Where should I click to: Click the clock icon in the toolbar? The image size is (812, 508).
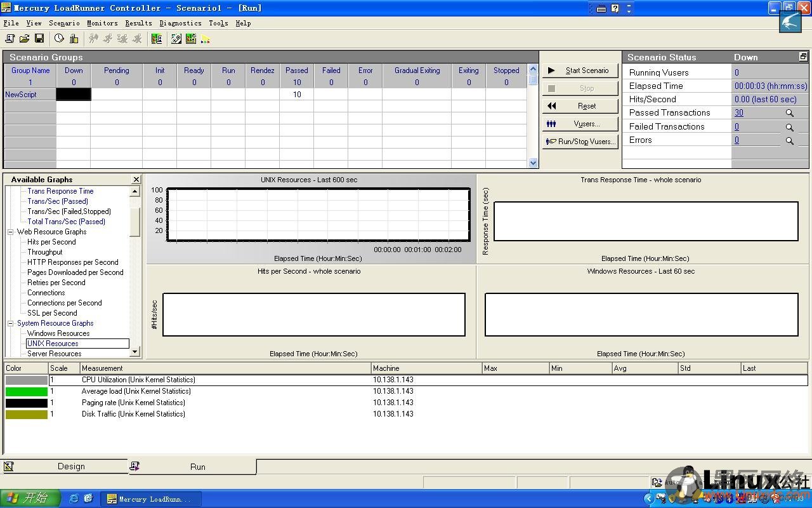pyautogui.click(x=59, y=39)
